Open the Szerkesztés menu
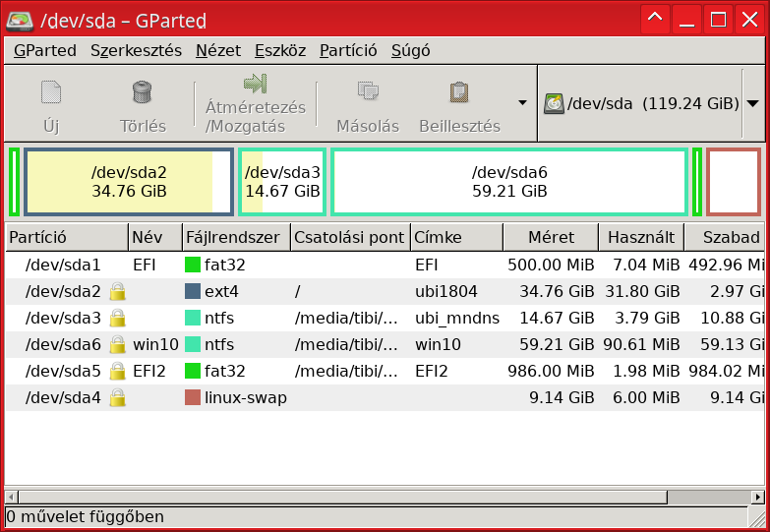Viewport: 770px width, 532px height. (136, 50)
